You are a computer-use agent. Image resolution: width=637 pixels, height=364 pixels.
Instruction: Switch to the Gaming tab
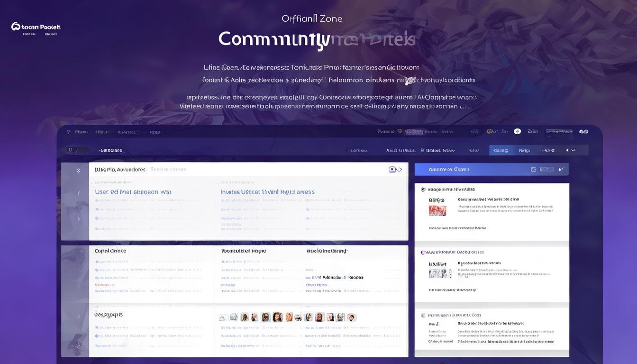point(500,150)
